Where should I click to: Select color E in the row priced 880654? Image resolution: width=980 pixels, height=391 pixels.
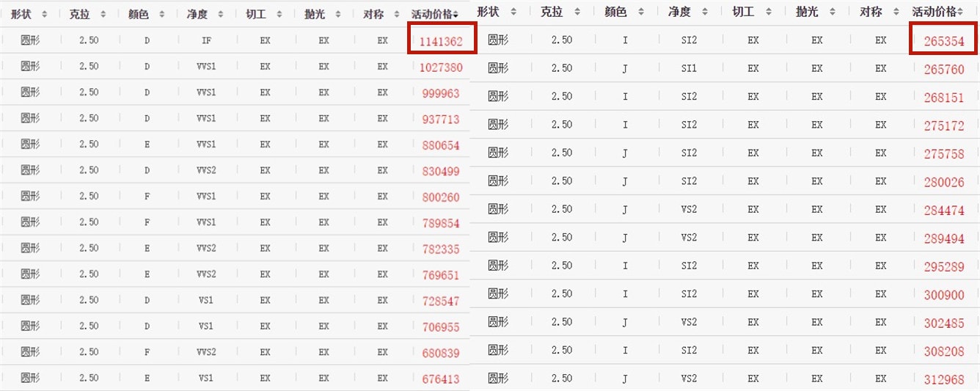(x=147, y=145)
